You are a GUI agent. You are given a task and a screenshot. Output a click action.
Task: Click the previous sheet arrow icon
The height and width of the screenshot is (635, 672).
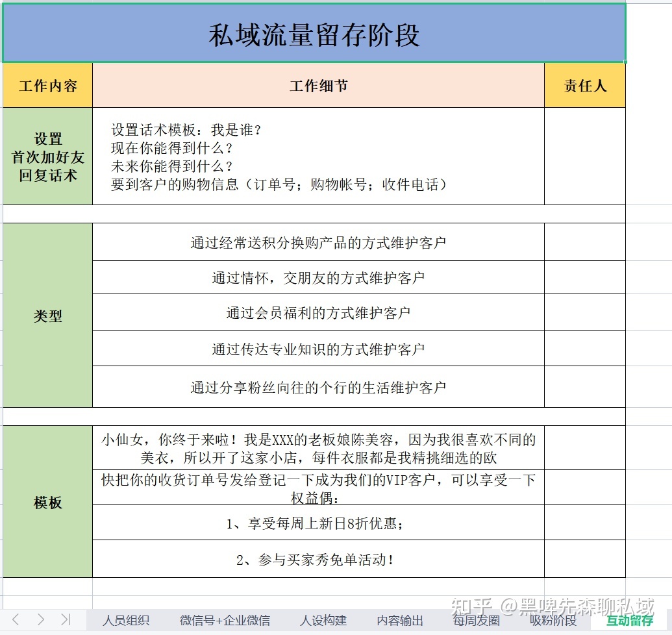16,619
